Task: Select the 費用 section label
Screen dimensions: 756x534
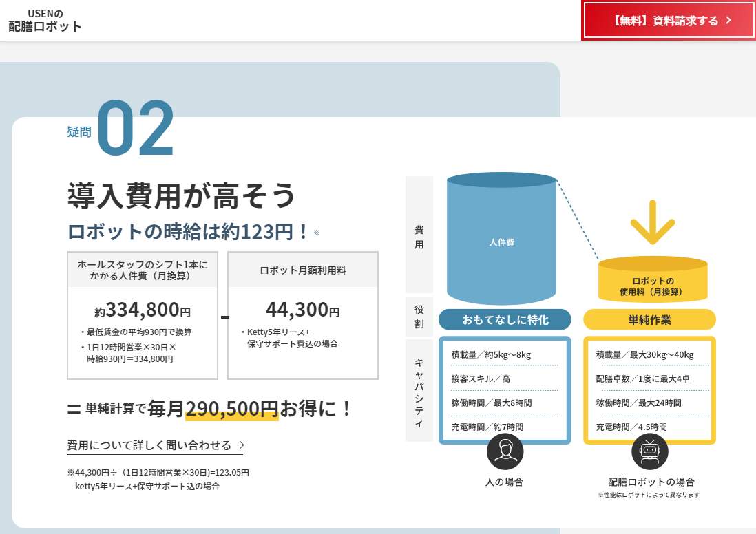Action: coord(418,237)
